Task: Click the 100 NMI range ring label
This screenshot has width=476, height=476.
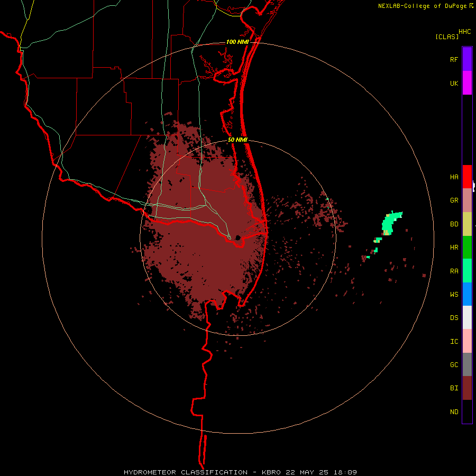Action: (237, 42)
